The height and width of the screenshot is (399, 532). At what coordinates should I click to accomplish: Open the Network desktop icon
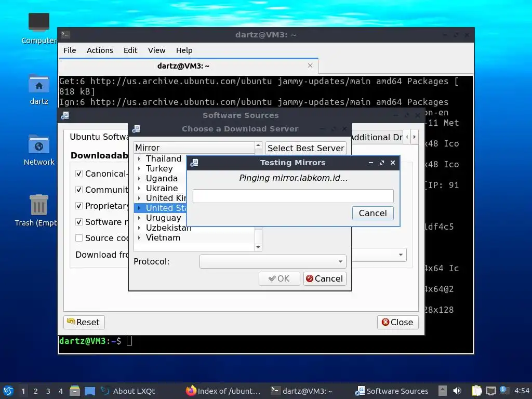38,150
